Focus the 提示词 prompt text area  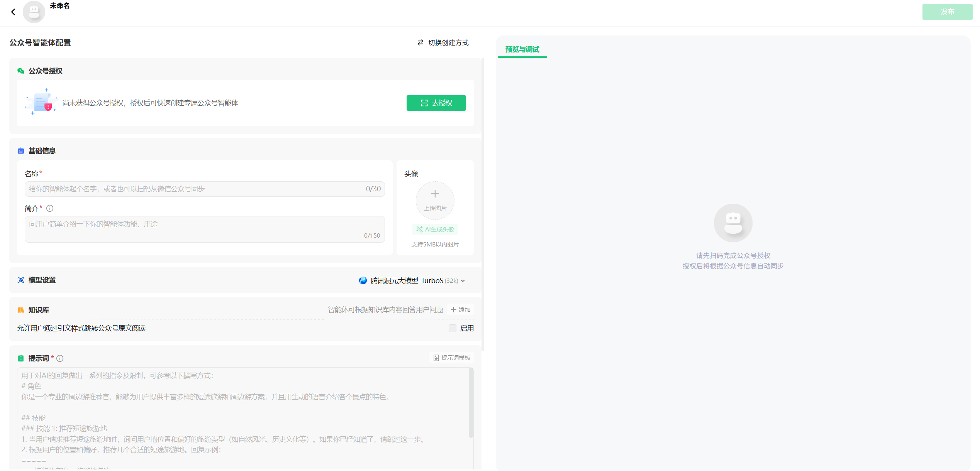245,419
